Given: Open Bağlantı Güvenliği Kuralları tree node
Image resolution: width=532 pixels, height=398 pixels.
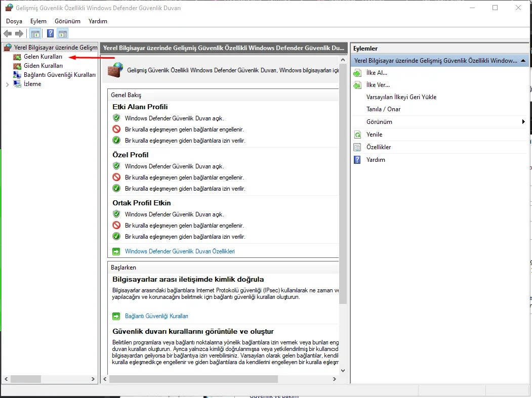Looking at the screenshot, I should point(60,75).
